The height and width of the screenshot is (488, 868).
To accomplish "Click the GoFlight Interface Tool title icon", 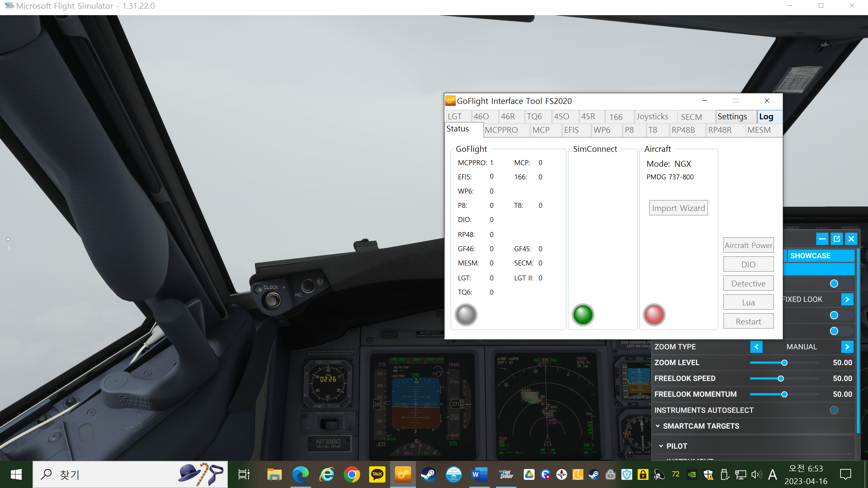I will 451,101.
